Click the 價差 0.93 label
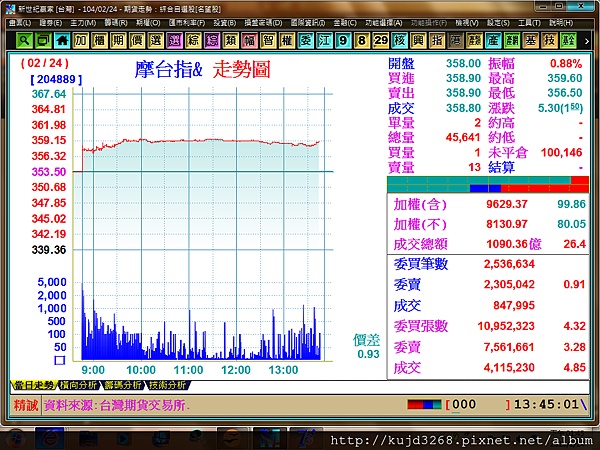This screenshot has height=450, width=600. (x=367, y=347)
